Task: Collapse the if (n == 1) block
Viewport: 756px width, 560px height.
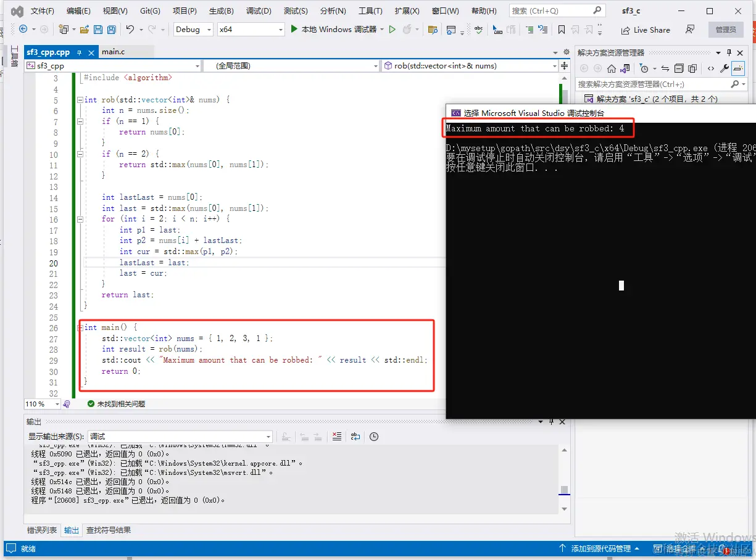Action: pos(80,121)
